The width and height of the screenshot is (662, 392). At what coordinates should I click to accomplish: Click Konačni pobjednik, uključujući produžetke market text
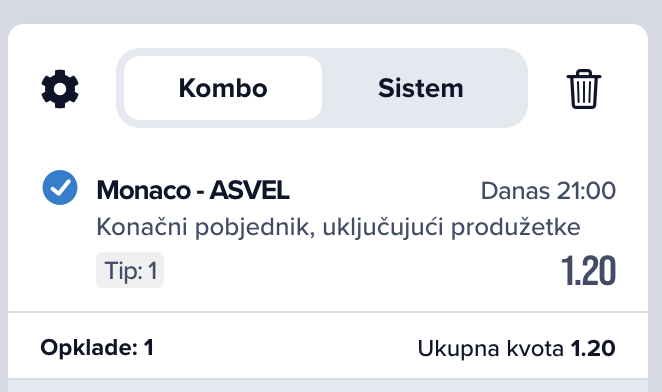pos(338,227)
